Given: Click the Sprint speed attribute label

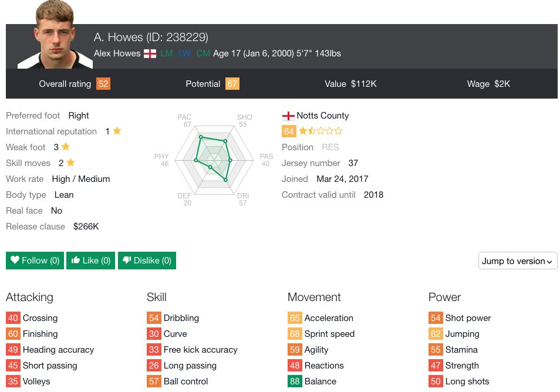Looking at the screenshot, I should 329,334.
